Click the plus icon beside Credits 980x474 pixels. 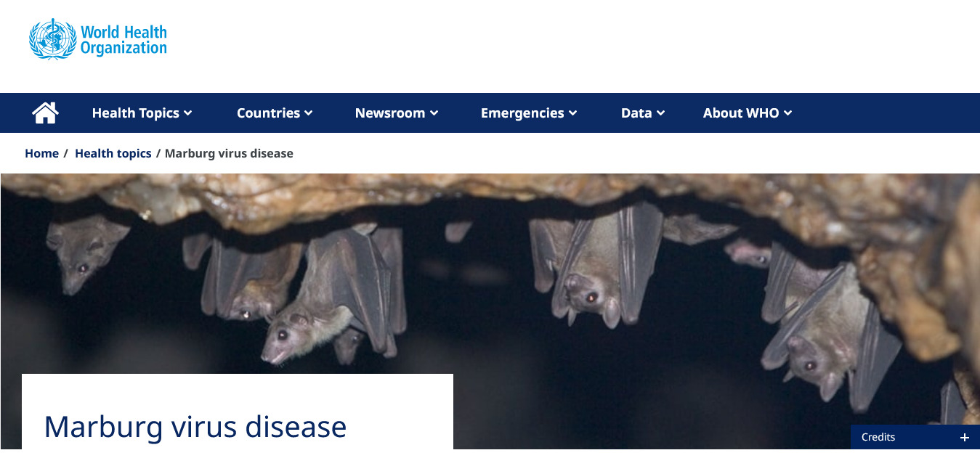965,437
